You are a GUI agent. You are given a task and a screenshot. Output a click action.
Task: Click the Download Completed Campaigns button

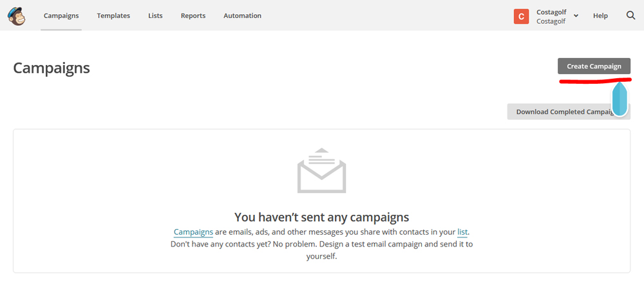click(x=560, y=112)
